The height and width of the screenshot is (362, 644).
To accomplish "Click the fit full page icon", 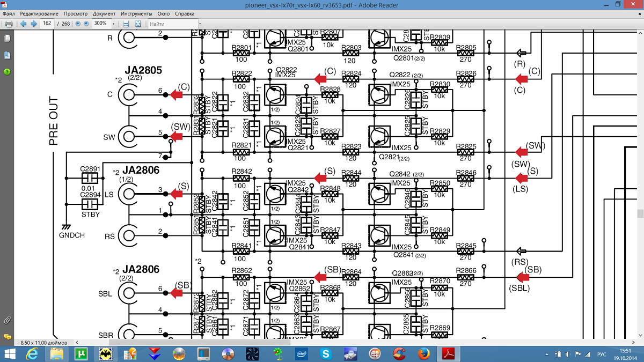I will (x=138, y=24).
